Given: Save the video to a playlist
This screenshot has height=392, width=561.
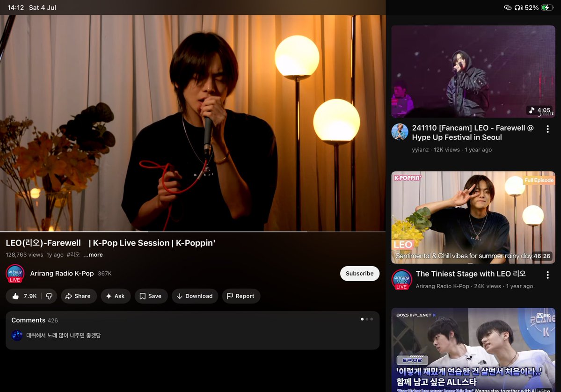Looking at the screenshot, I should click(151, 296).
